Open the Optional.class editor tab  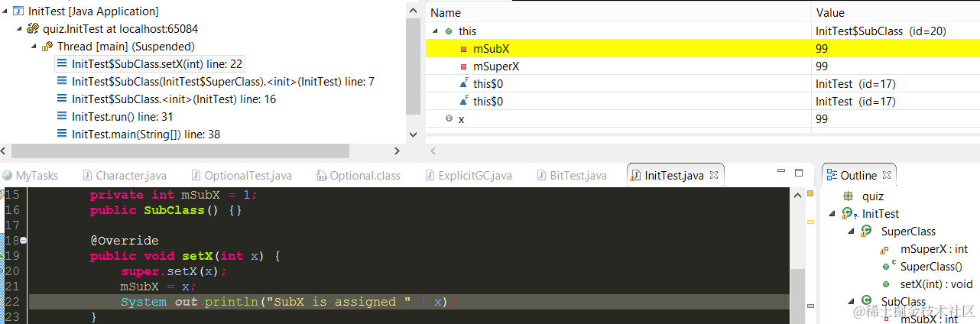click(359, 176)
